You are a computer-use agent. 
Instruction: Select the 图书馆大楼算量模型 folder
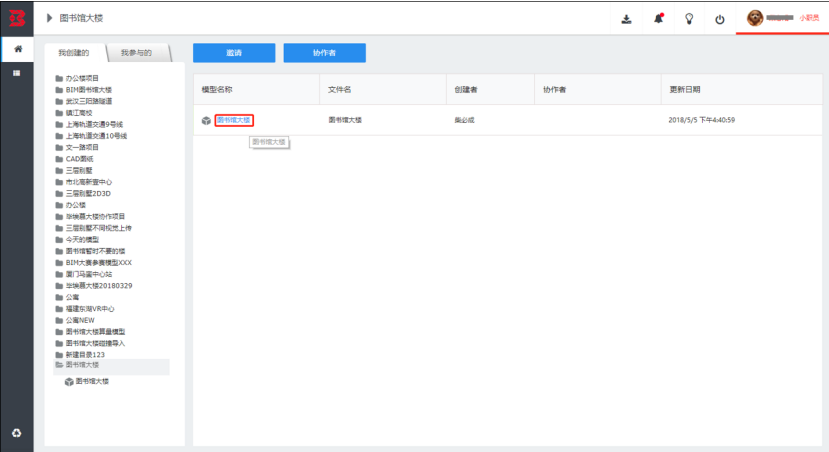95,332
